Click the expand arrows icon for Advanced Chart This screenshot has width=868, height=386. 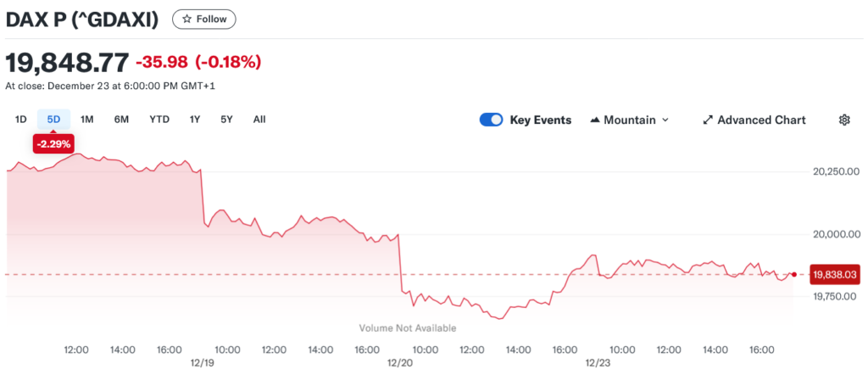pos(707,120)
